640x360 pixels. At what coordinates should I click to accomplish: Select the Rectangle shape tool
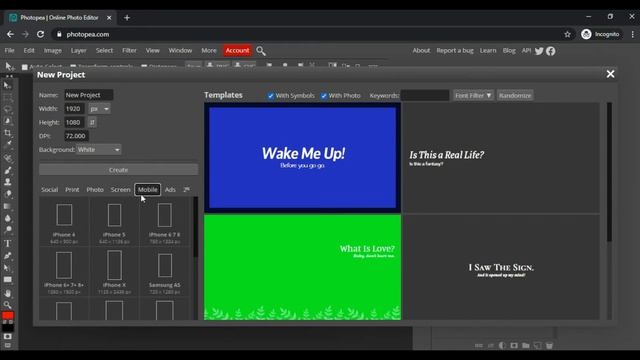coord(7,280)
